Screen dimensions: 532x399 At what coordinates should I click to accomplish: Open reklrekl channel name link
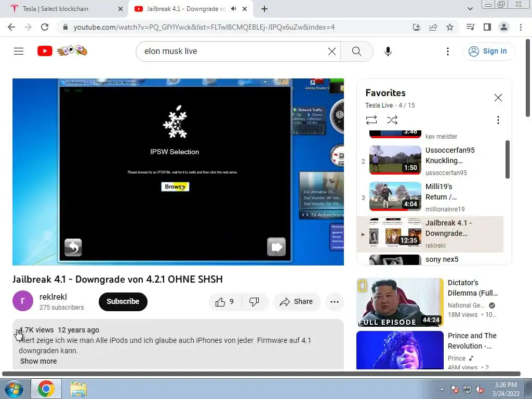[x=54, y=297]
